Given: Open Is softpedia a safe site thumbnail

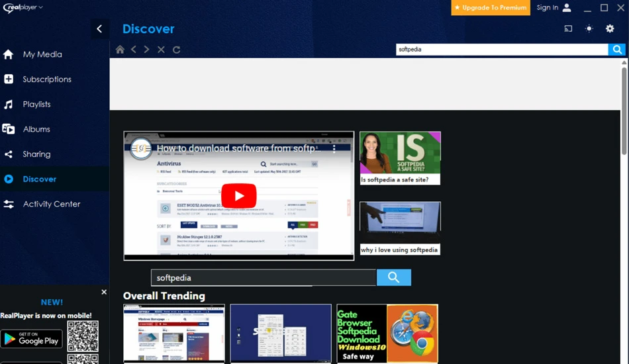Looking at the screenshot, I should pyautogui.click(x=400, y=153).
